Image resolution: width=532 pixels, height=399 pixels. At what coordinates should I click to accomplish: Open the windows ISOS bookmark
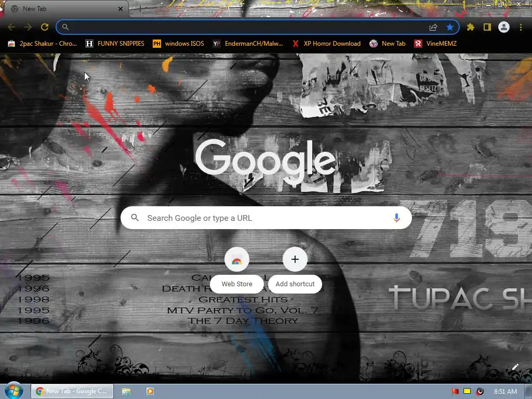[x=179, y=44]
